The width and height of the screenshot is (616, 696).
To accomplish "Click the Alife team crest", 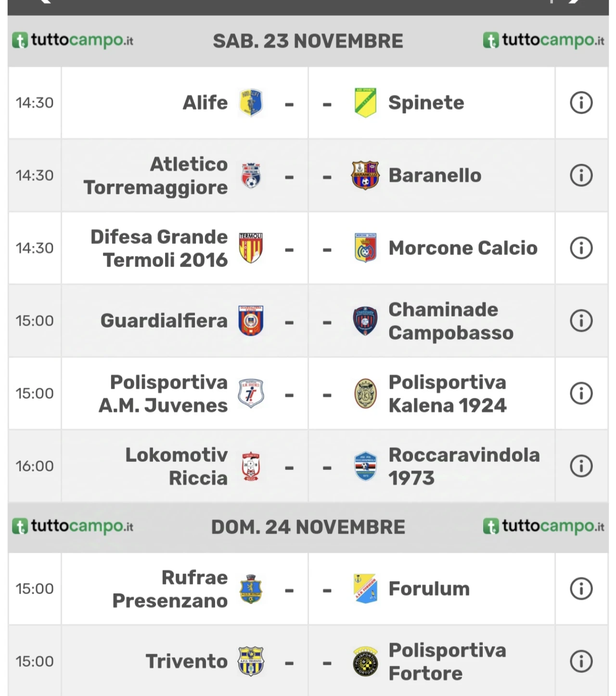I will click(x=251, y=103).
